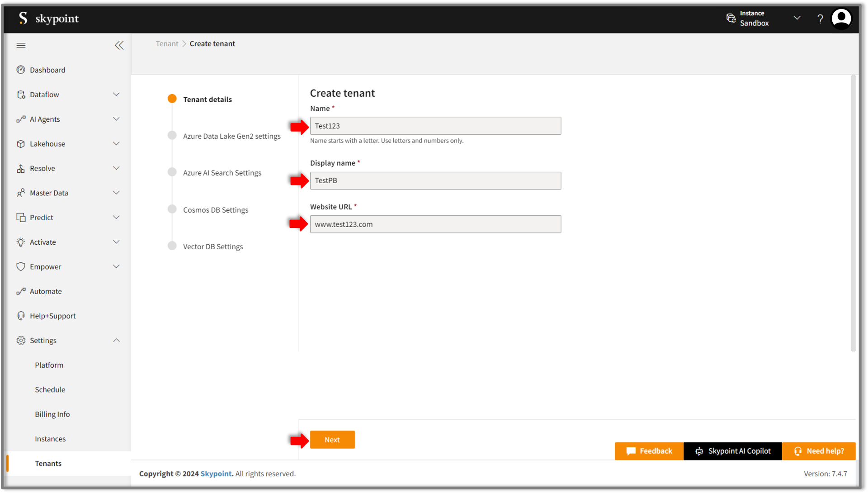Select the Cosmos DB Settings step circle
Viewport: 868px width, 493px height.
[x=172, y=209]
